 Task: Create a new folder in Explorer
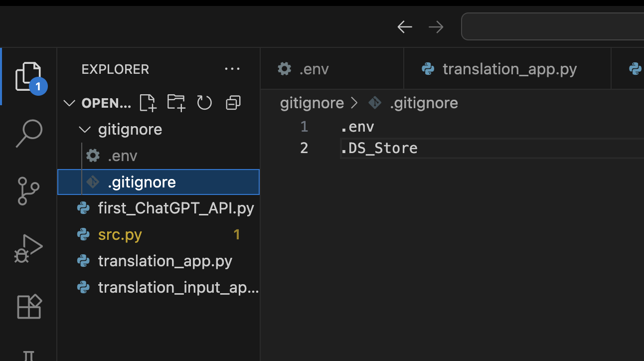click(x=176, y=103)
